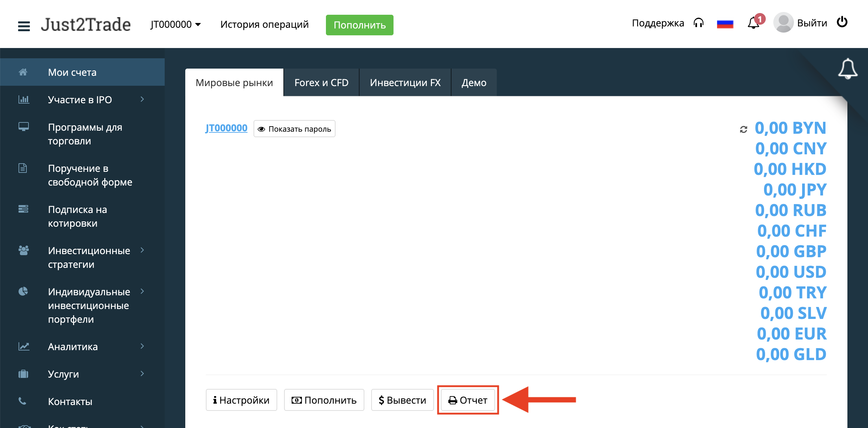This screenshot has width=868, height=428.
Task: Open the JT000000 account dropdown
Action: pos(175,24)
